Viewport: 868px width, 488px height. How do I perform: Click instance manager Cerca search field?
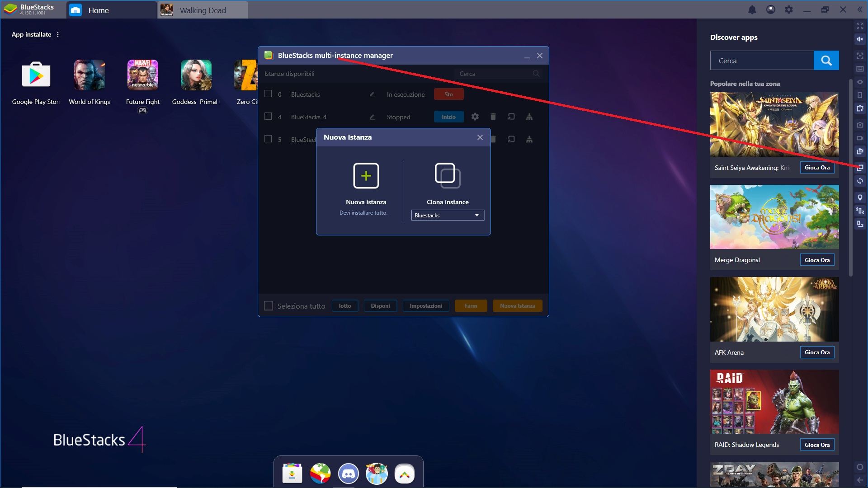(x=498, y=74)
